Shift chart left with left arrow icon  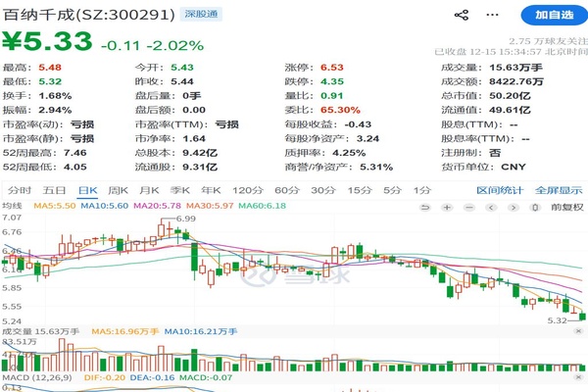tap(491, 208)
